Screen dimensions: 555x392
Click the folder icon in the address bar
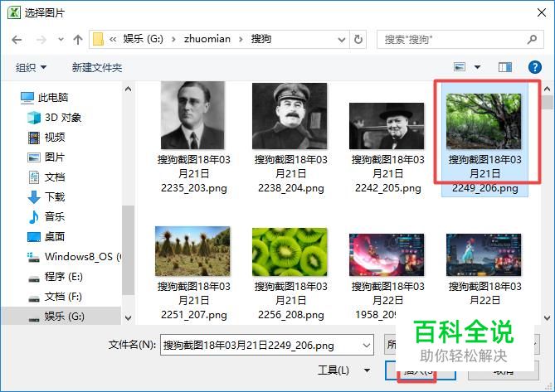(98, 39)
